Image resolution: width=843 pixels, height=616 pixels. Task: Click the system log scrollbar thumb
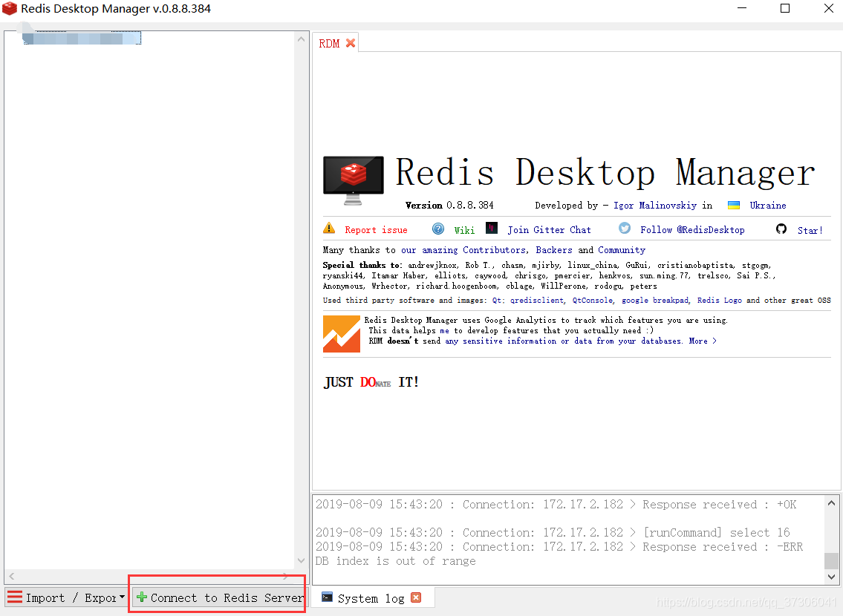[x=831, y=560]
